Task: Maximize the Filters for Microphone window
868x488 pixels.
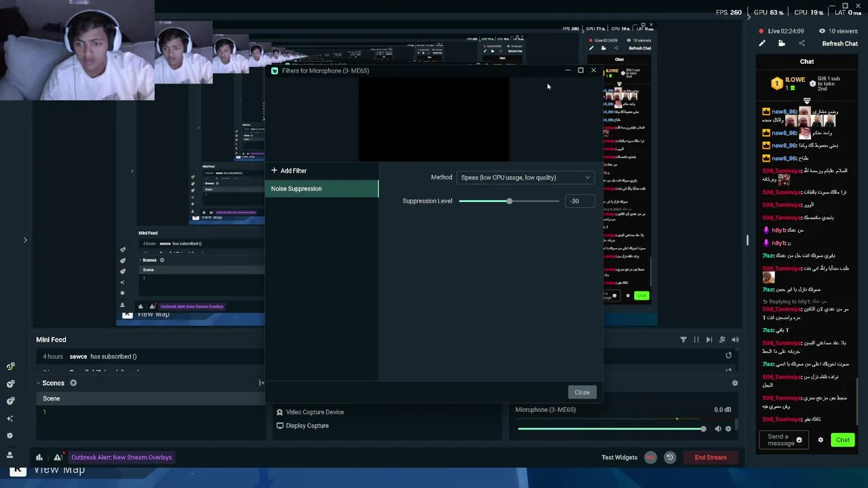Action: tap(580, 70)
